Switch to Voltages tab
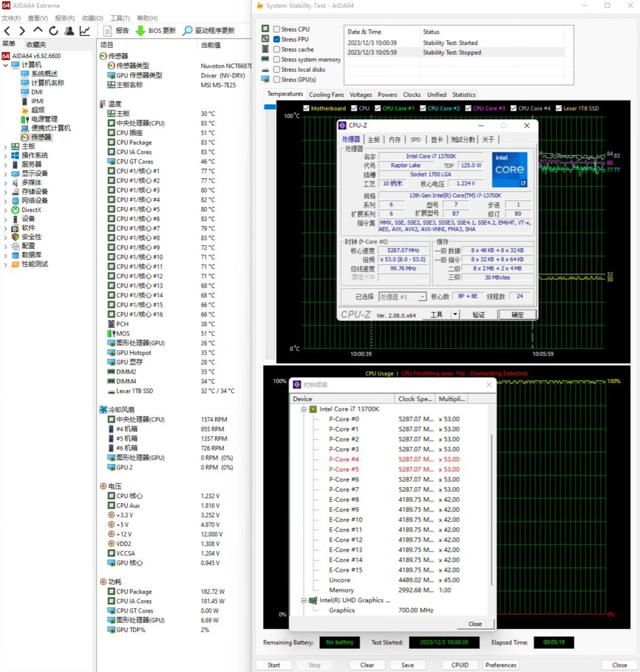Viewport: 640px width, 672px height. point(360,95)
